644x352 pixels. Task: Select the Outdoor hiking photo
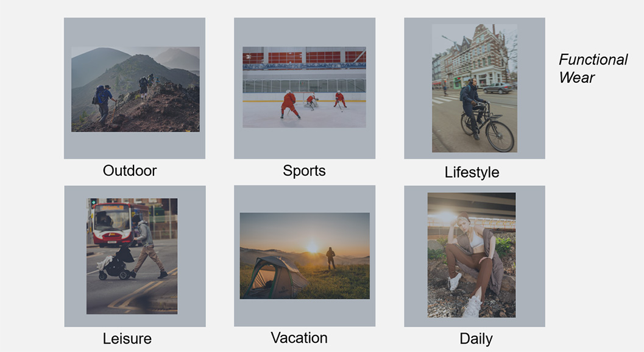click(x=135, y=89)
